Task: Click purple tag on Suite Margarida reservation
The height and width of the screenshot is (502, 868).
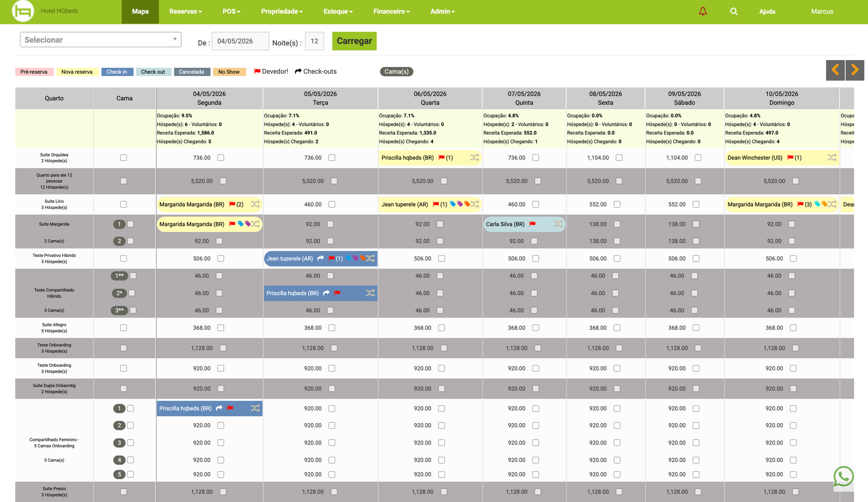Action: [248, 224]
